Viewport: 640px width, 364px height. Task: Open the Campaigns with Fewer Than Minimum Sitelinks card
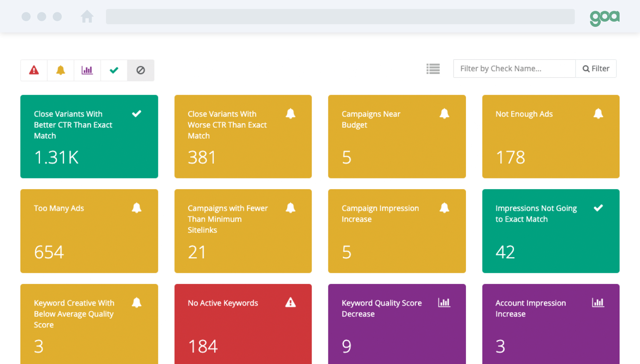(x=243, y=231)
